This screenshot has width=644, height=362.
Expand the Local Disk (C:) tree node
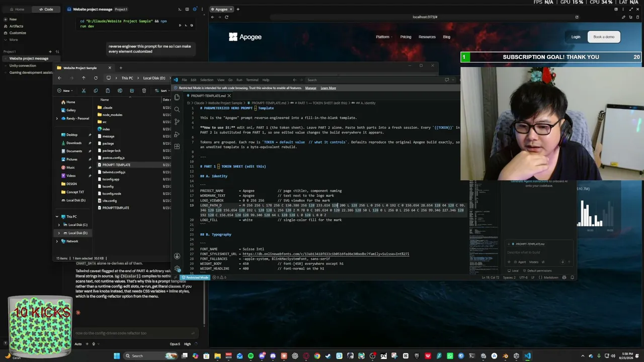click(59, 225)
